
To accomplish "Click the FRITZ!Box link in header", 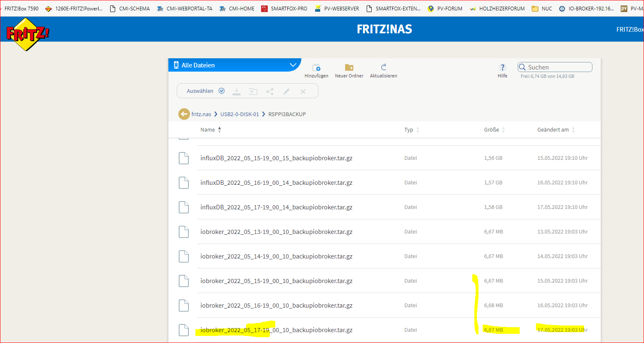I will tap(630, 29).
